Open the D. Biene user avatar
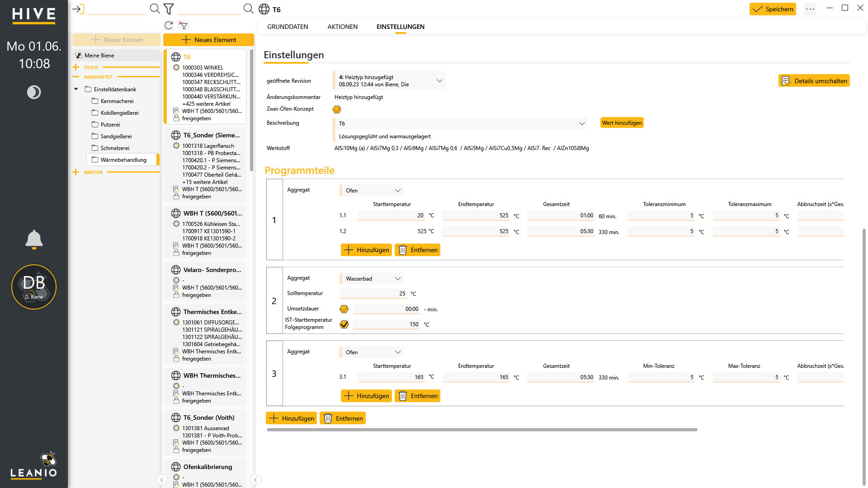The width and height of the screenshot is (868, 488). [x=34, y=287]
